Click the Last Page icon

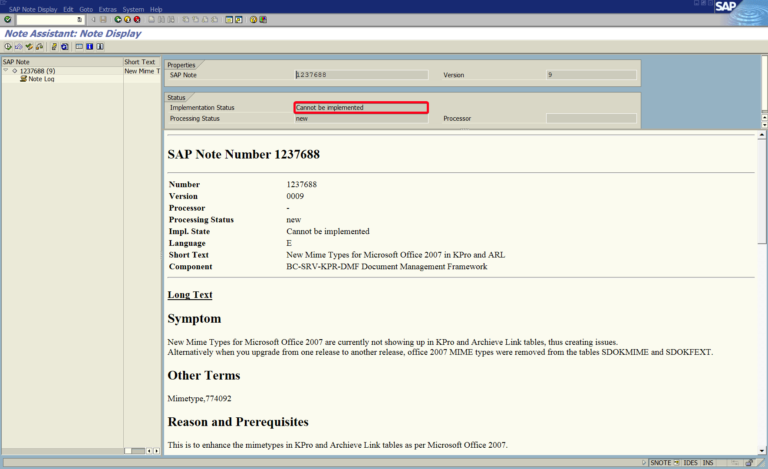215,20
